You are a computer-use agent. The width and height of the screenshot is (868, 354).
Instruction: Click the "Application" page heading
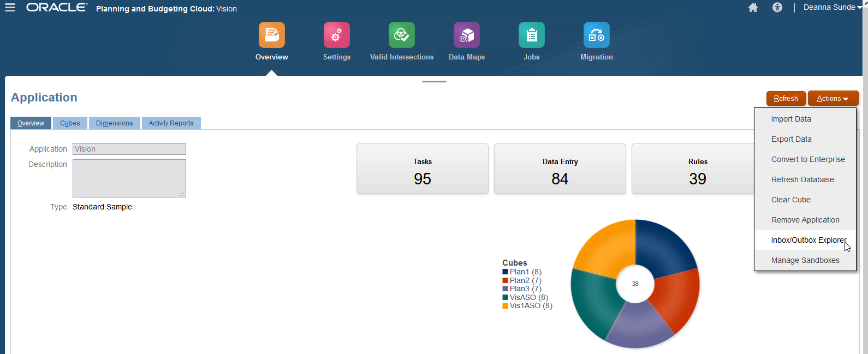click(x=44, y=97)
